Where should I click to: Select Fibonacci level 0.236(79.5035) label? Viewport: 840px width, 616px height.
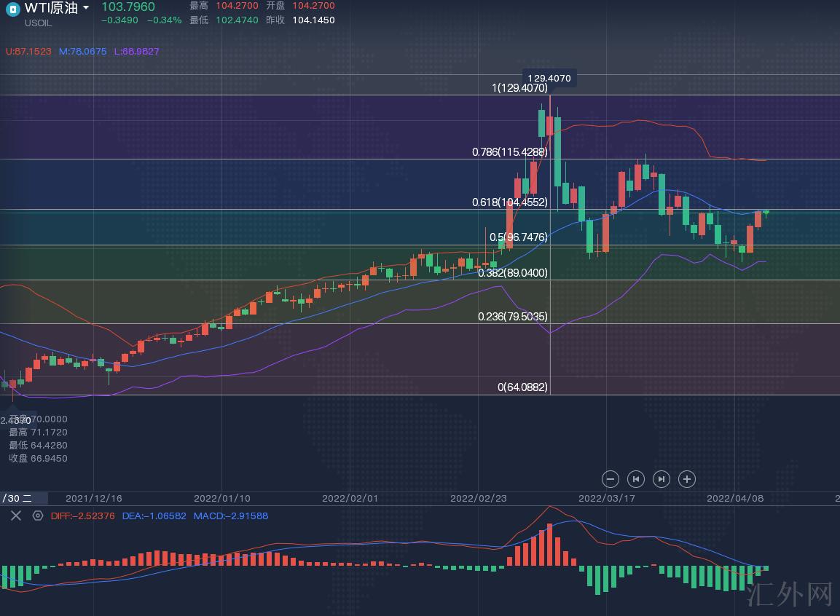pos(513,317)
